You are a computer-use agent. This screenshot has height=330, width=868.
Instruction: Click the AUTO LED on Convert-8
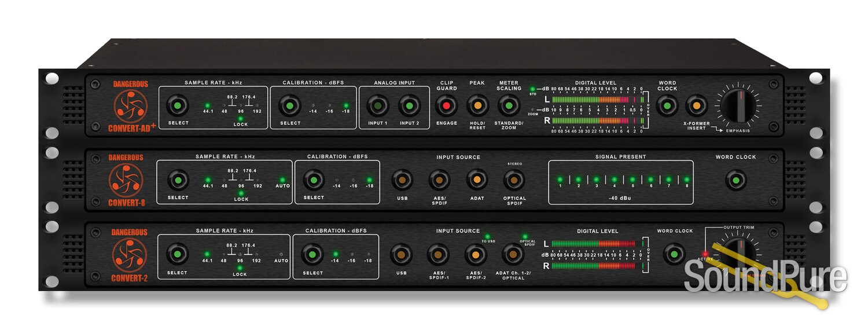pyautogui.click(x=283, y=180)
